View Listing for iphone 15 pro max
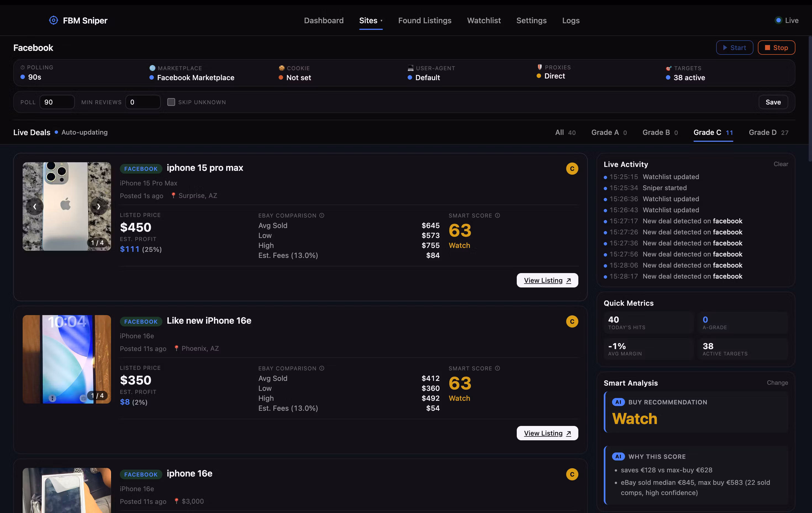The width and height of the screenshot is (812, 513). point(547,280)
